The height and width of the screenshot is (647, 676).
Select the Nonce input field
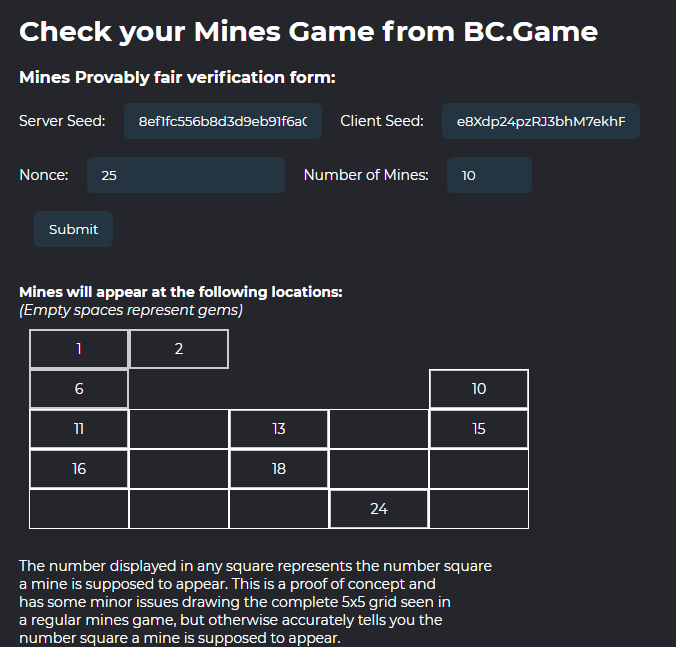click(185, 175)
